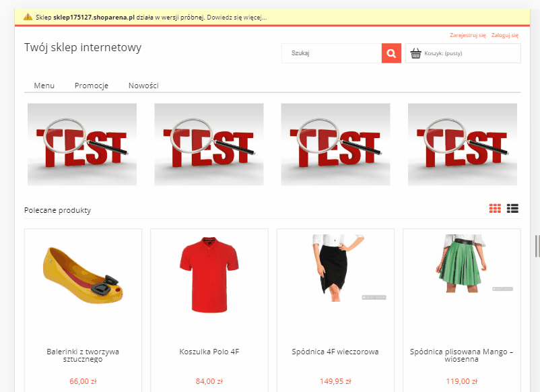This screenshot has width=540, height=392.
Task: Open the Menu navigation item
Action: click(44, 86)
